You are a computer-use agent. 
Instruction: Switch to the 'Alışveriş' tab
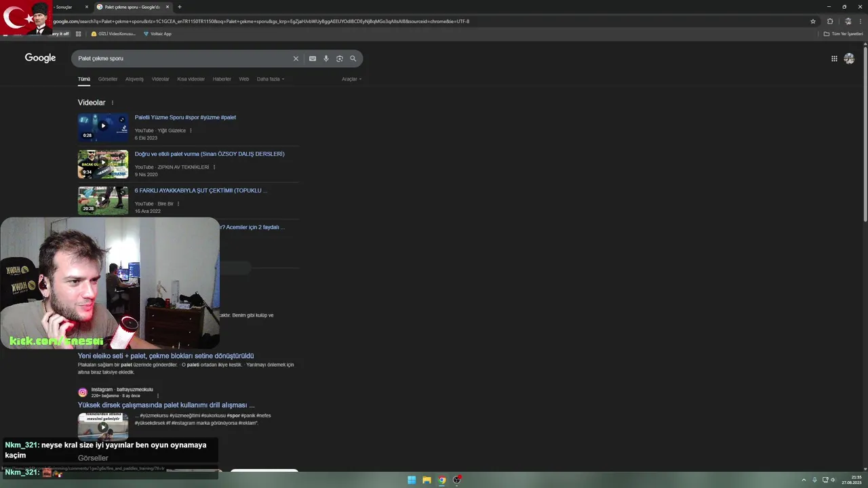[x=134, y=79]
